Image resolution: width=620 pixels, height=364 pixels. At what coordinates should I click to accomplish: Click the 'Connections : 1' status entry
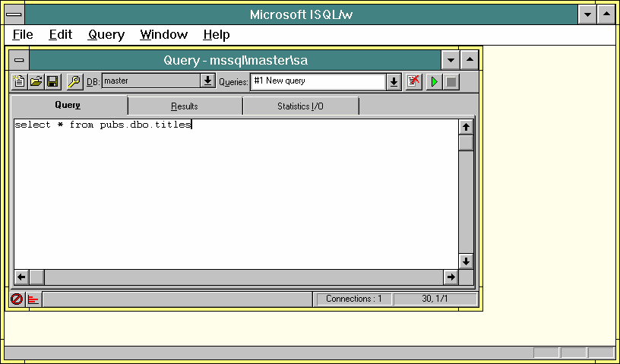(x=354, y=299)
